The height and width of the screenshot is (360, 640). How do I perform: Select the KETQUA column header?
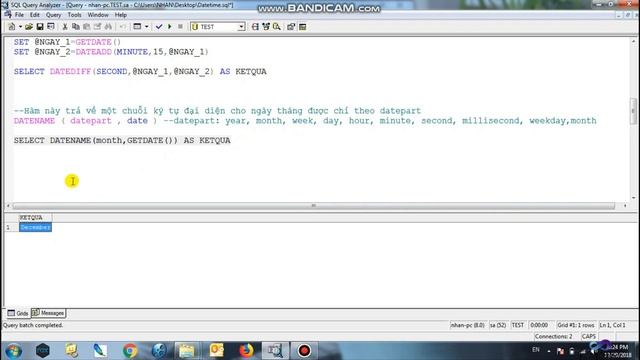tap(35, 218)
